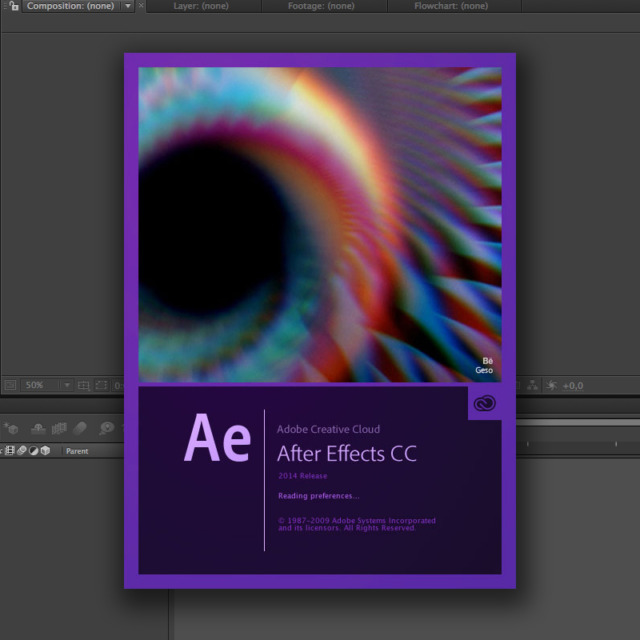Click the 2014 Release text
The height and width of the screenshot is (640, 640).
(302, 476)
